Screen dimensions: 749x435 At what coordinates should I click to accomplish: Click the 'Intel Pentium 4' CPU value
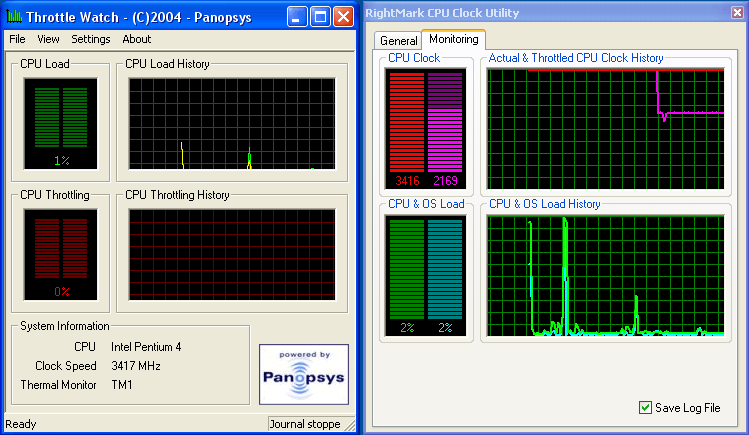click(146, 347)
